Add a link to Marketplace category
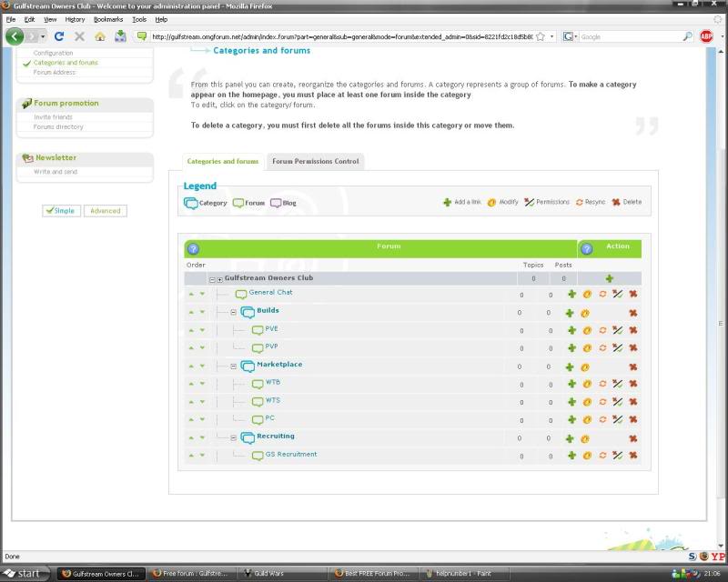 571,366
